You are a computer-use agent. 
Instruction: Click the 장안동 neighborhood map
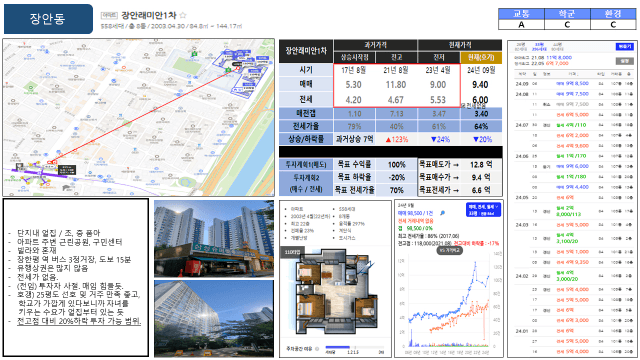tap(139, 117)
